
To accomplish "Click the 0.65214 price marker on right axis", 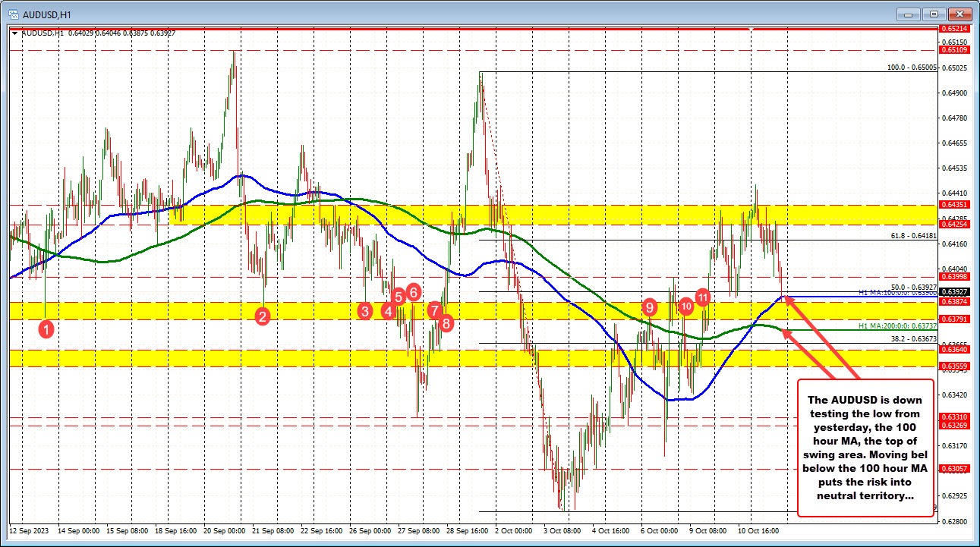I will point(954,27).
